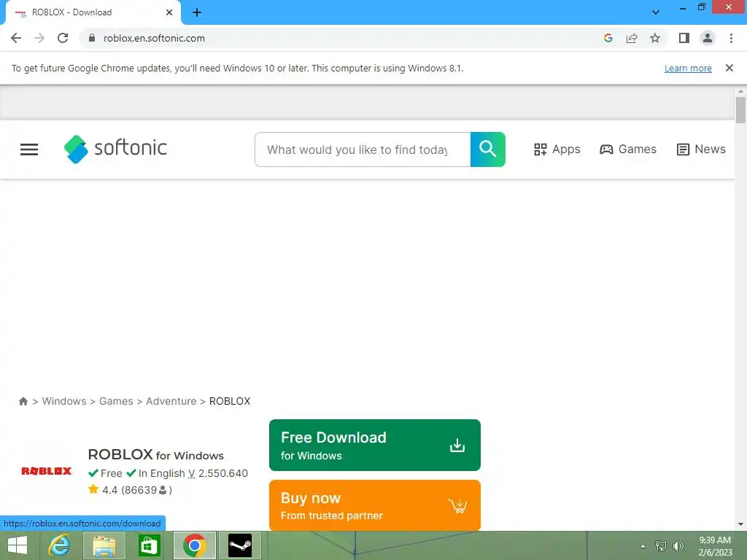
Task: Click the 4.4 star rating
Action: 130,489
